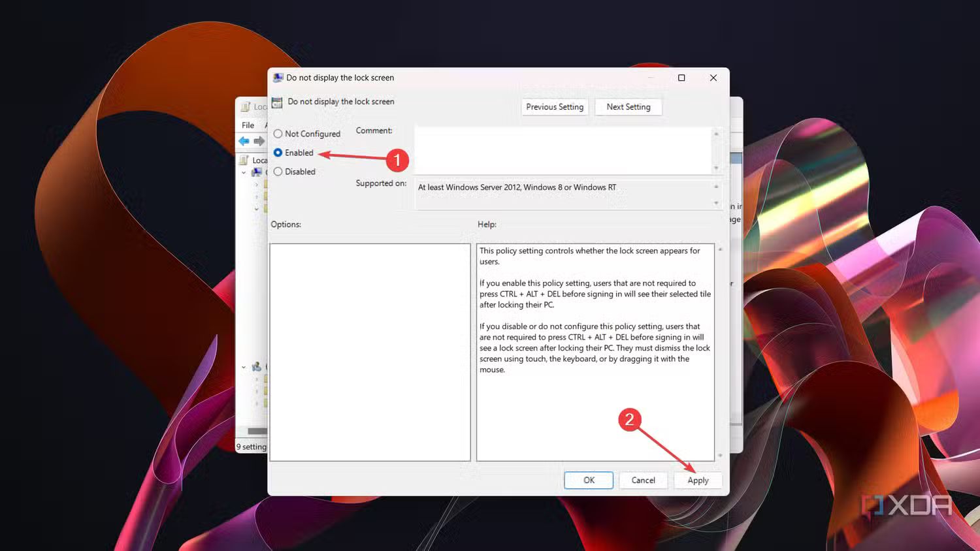The image size is (980, 551).
Task: Click the Back navigation arrow in Group Policy Editor
Action: click(x=243, y=140)
